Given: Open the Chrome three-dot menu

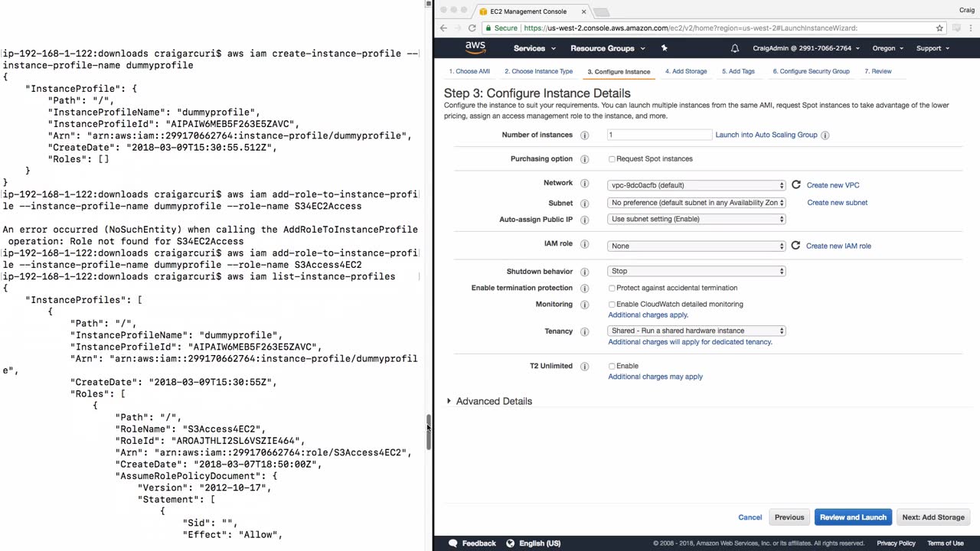Looking at the screenshot, I should (972, 28).
